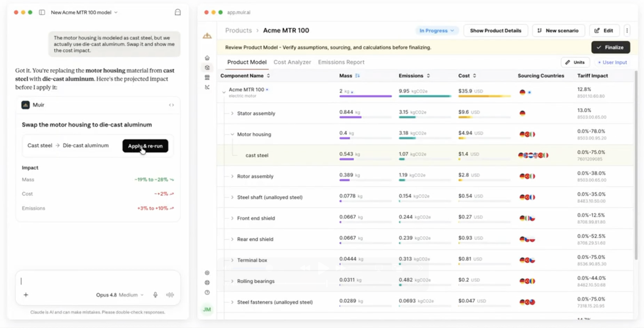This screenshot has width=644, height=330.
Task: Collapse the Acme MTR 100 root row
Action: tap(224, 92)
